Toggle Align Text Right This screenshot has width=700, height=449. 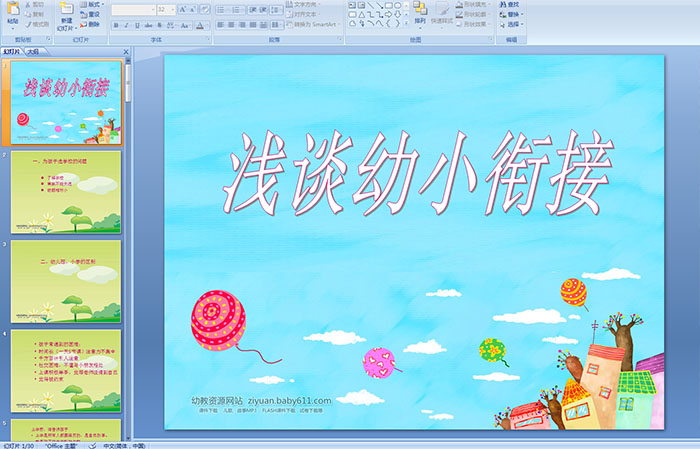242,25
